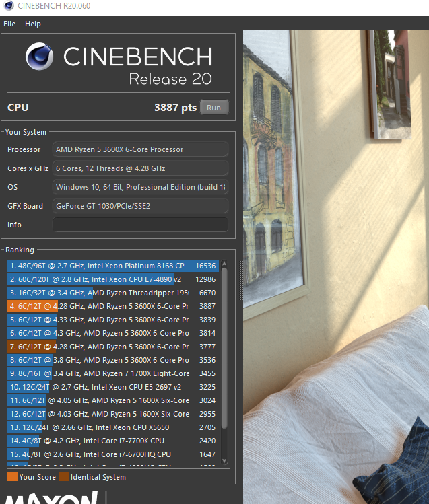The width and height of the screenshot is (429, 504).
Task: Select ranking 13 Xeon X5650
Action: point(113,428)
